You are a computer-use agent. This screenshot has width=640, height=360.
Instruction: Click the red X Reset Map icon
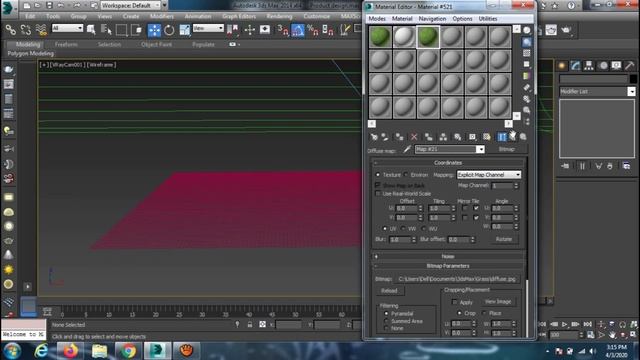414,137
